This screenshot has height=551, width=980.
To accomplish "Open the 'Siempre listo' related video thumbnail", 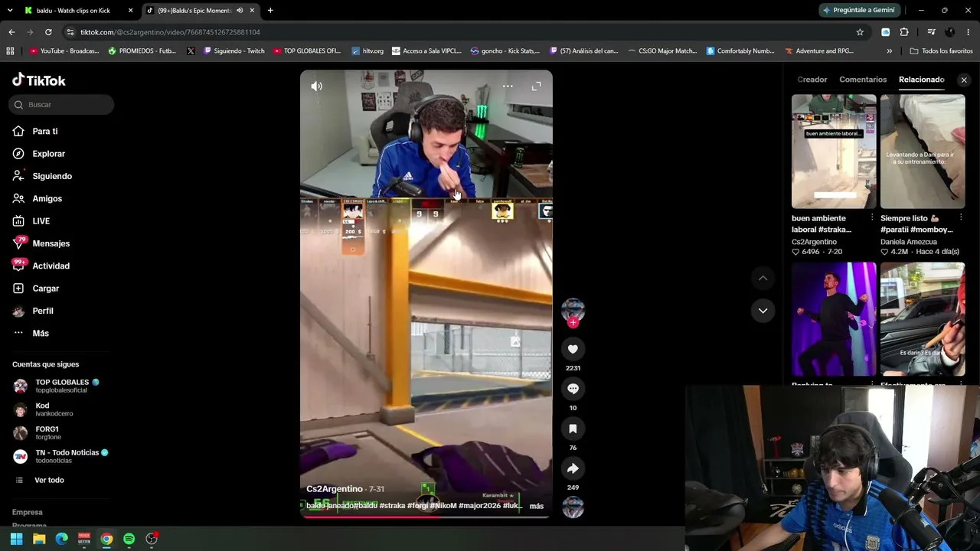I will (x=923, y=152).
